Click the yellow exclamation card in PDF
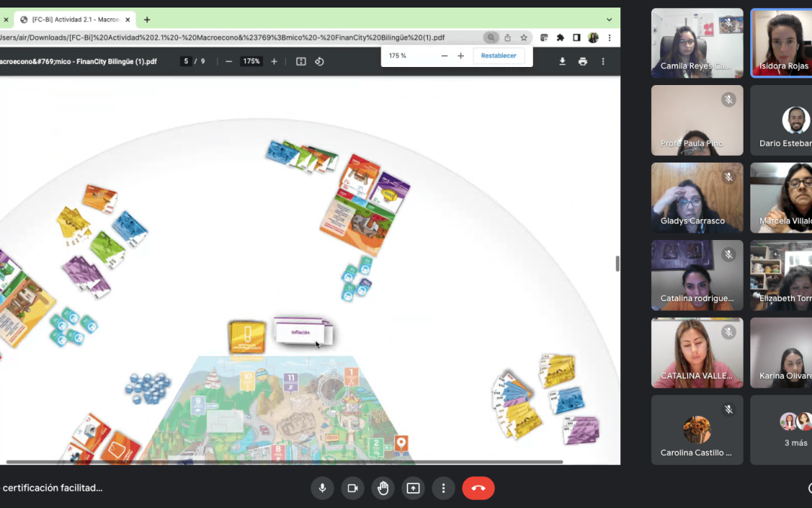The image size is (812, 508). 247,337
